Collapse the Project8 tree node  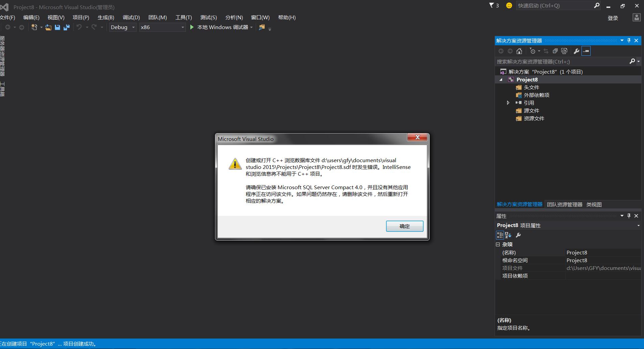point(501,80)
